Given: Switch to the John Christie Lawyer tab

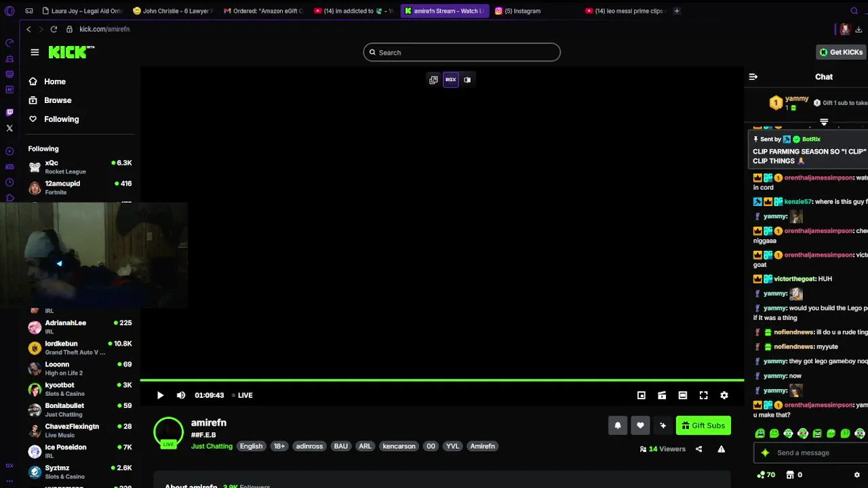Looking at the screenshot, I should click(173, 11).
